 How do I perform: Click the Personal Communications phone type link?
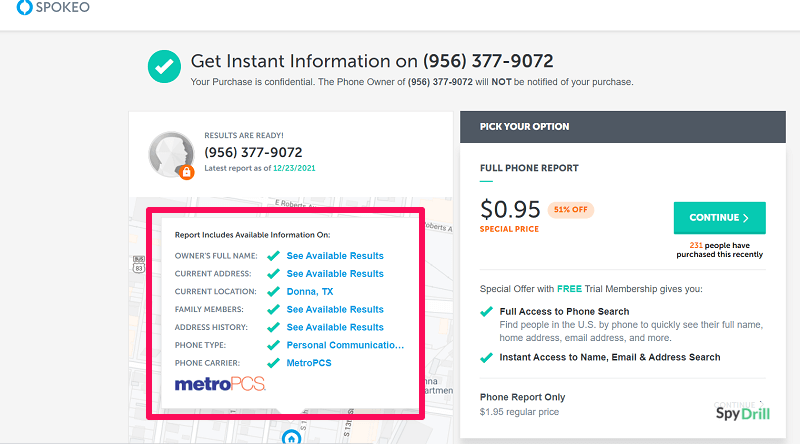(x=345, y=345)
